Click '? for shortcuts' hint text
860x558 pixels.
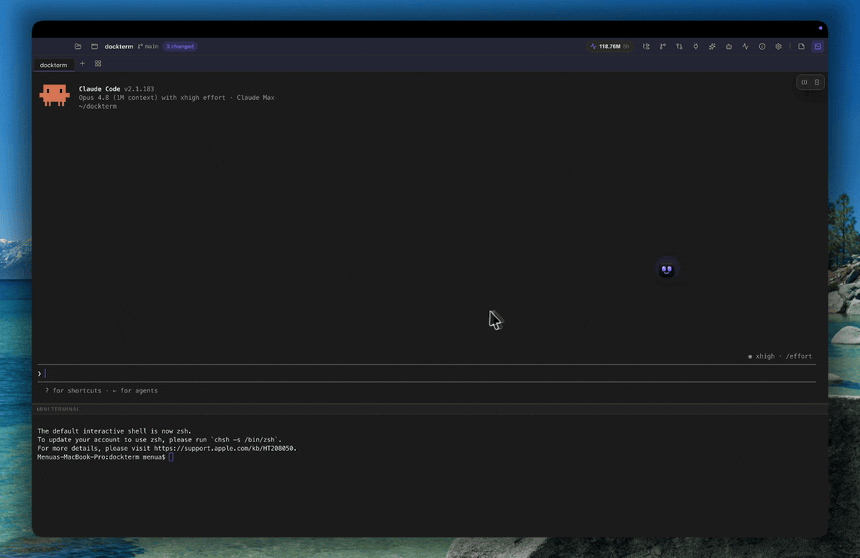point(73,391)
